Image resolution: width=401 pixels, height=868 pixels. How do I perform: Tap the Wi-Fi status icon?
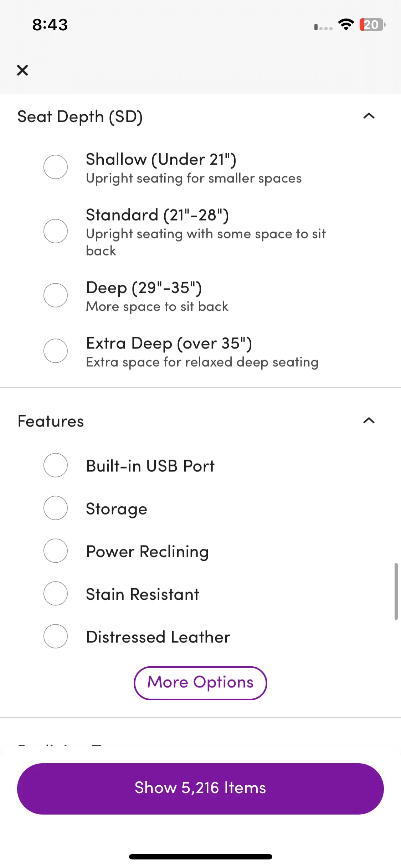346,25
